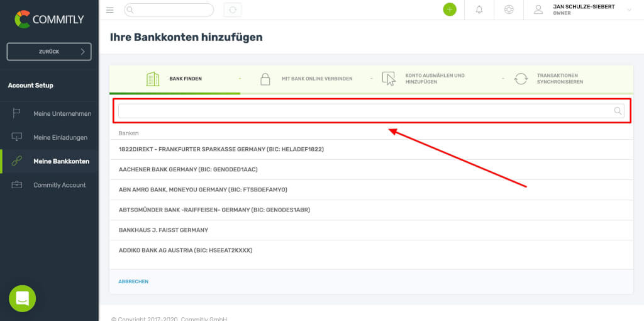
Task: Click the cursor icon of Konto auswählen step
Action: click(389, 79)
